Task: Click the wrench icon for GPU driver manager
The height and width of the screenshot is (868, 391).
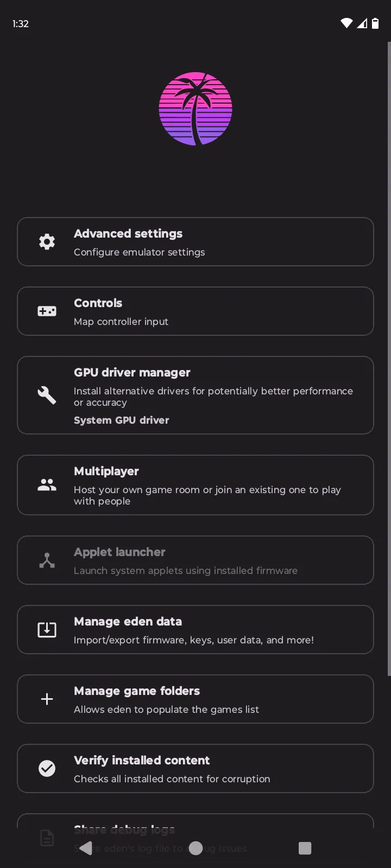Action: [47, 395]
